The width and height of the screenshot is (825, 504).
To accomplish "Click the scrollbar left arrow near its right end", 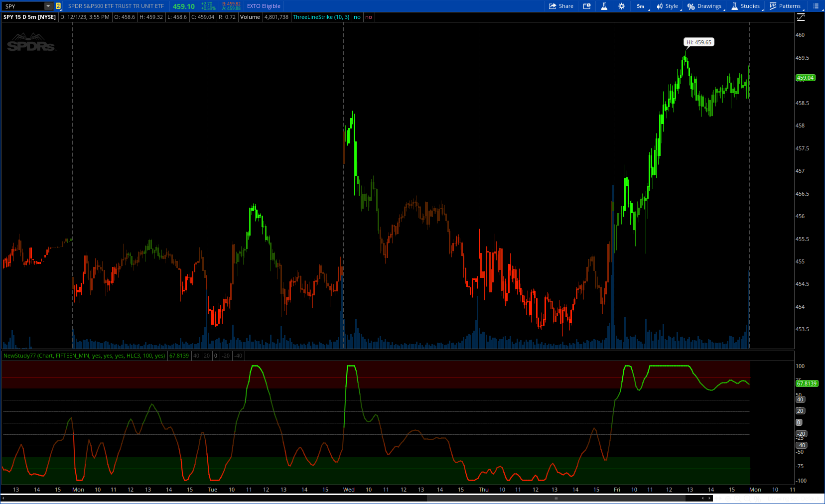I will pyautogui.click(x=702, y=498).
